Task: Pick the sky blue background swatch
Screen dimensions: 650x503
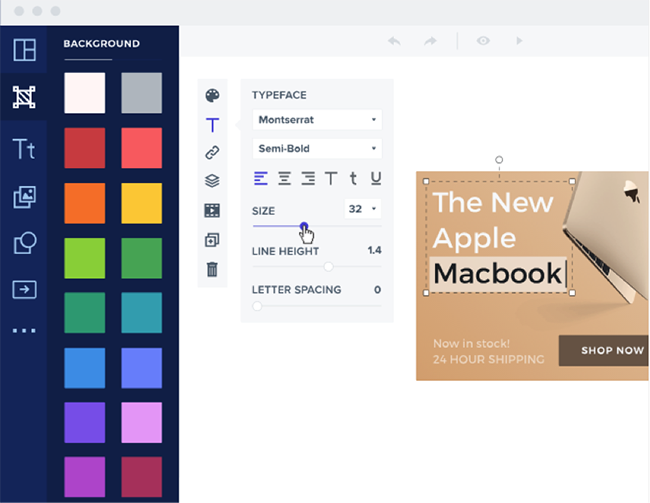Action: pos(85,368)
